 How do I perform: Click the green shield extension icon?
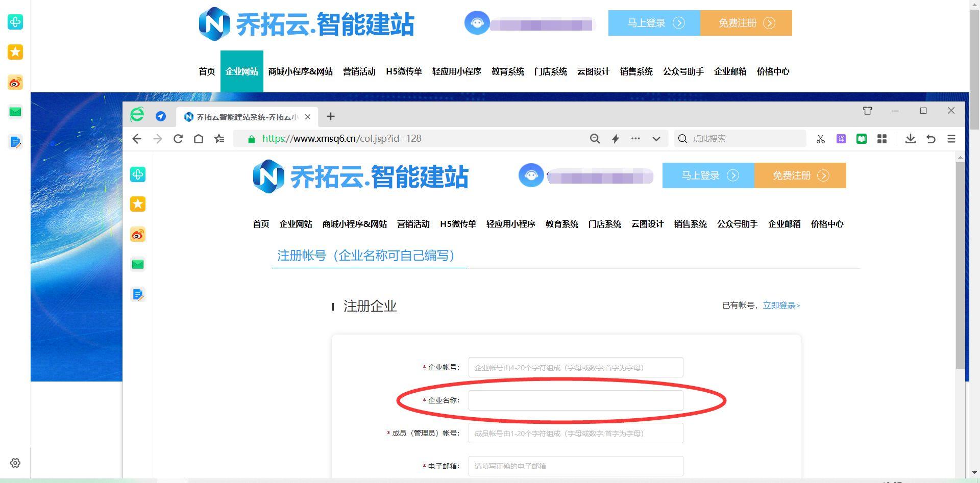pyautogui.click(x=862, y=139)
